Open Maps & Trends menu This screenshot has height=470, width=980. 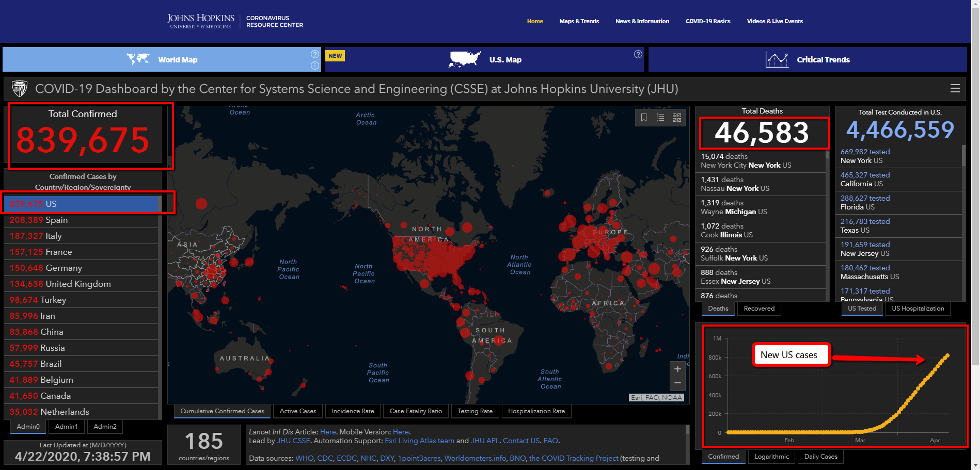pos(579,21)
